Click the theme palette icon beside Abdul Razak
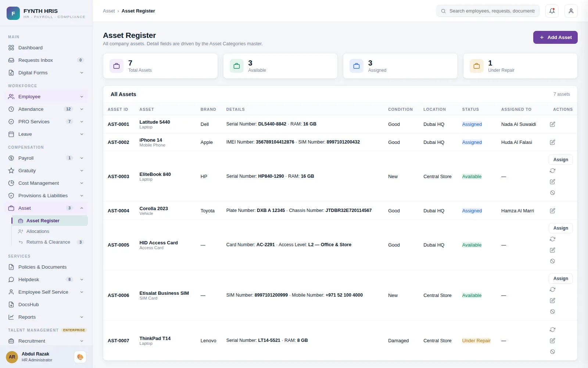588x368 pixels. pyautogui.click(x=80, y=357)
